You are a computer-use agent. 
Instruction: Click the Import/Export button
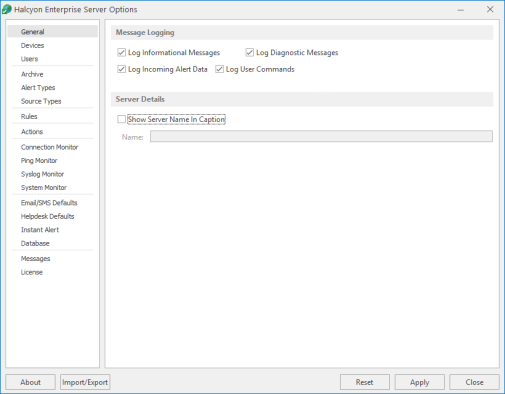pyautogui.click(x=85, y=382)
